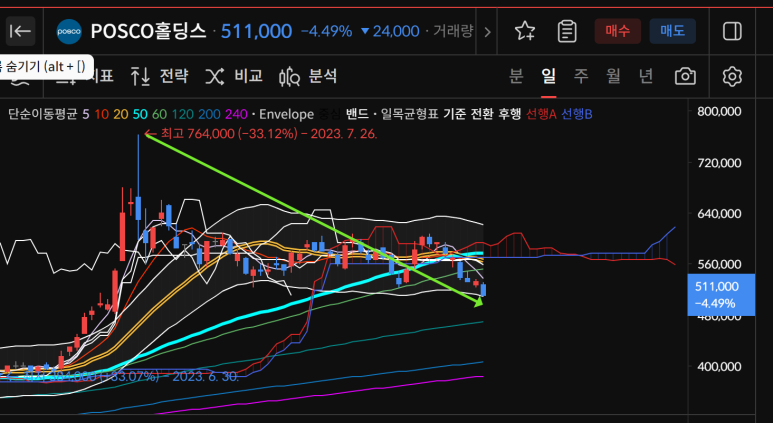Click the 560,000 price axis label

[x=719, y=265]
